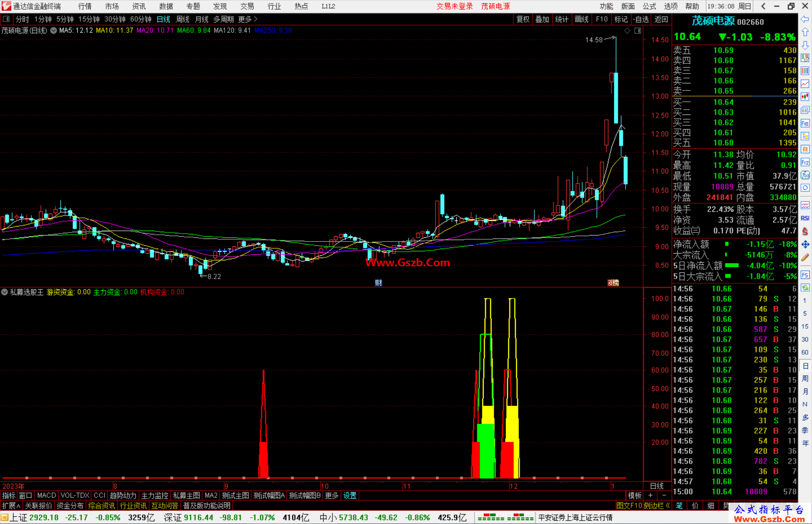Image resolution: width=812 pixels, height=524 pixels.
Task: Open dropdown circle beside 茂硕电源(日线) label
Action: pyautogui.click(x=53, y=30)
